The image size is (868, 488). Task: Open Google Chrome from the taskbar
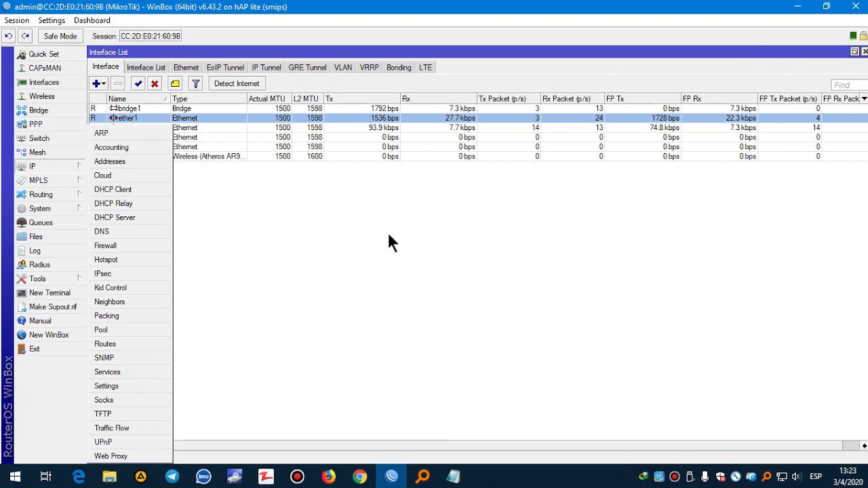point(359,476)
